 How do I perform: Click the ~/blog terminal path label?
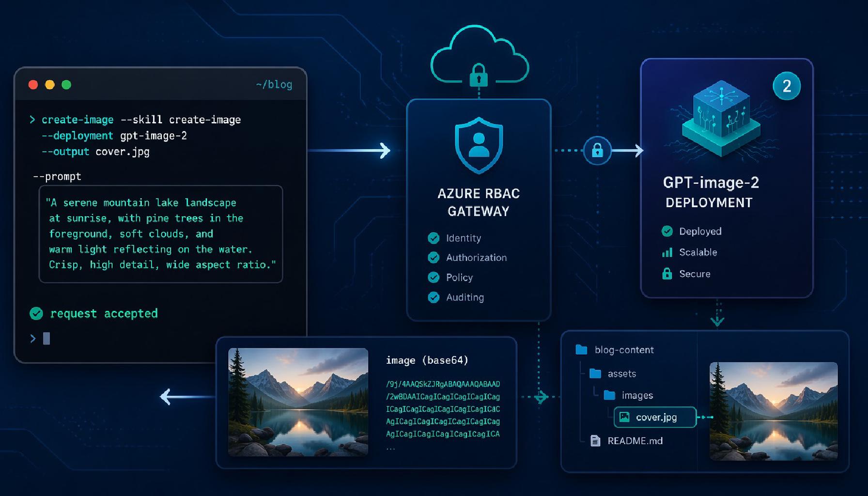point(274,85)
